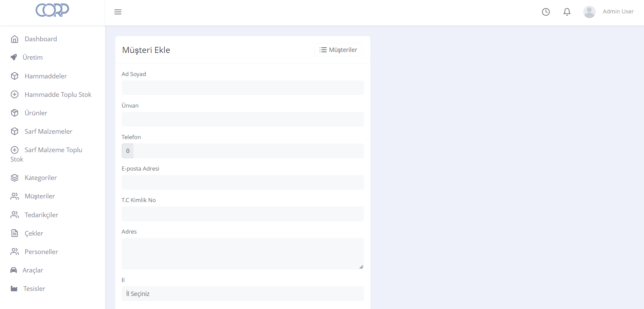Click the Müşteriler list button
644x309 pixels.
(x=338, y=50)
